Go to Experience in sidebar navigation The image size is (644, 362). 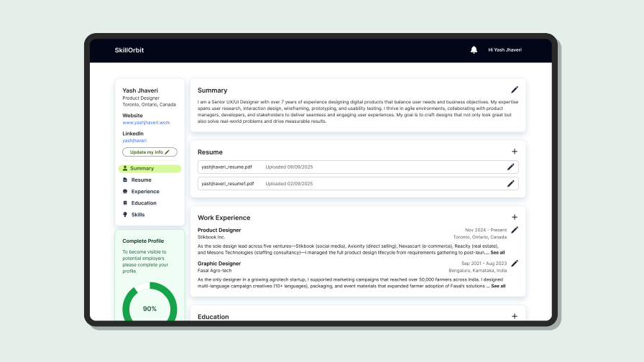click(141, 191)
